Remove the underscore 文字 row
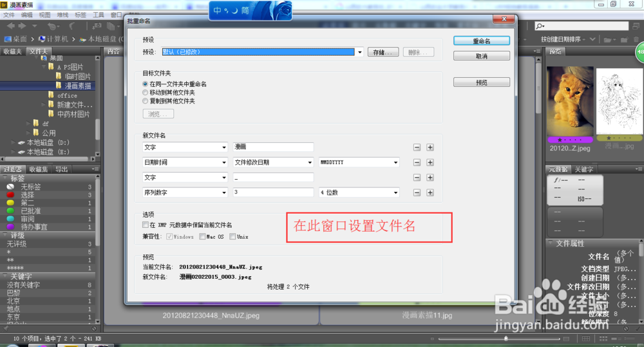 coord(417,178)
